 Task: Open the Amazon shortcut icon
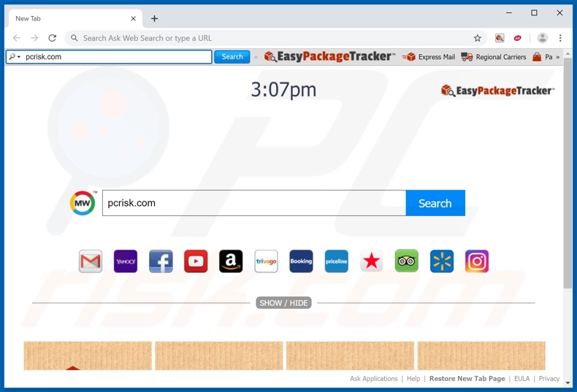[231, 261]
